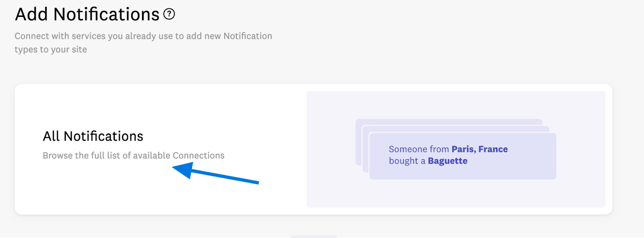Click the Connect with services description text
The width and height of the screenshot is (644, 238).
143,43
